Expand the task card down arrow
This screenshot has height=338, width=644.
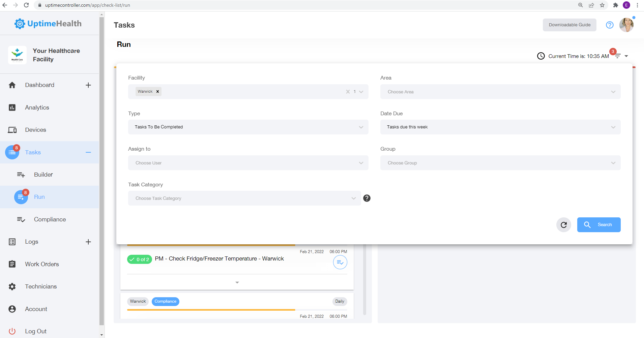point(237,282)
